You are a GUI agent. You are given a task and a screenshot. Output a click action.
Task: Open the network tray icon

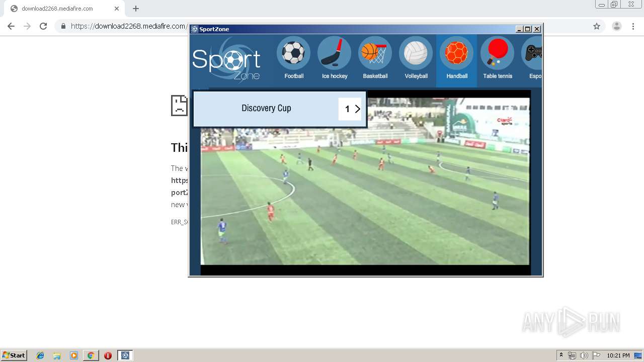(572, 355)
